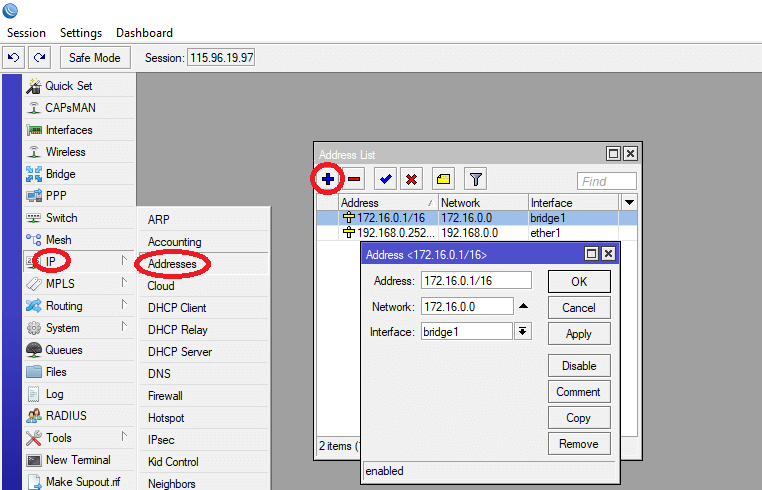This screenshot has height=490, width=762.
Task: Click the Undo arrow icon in toolbar
Action: (14, 58)
